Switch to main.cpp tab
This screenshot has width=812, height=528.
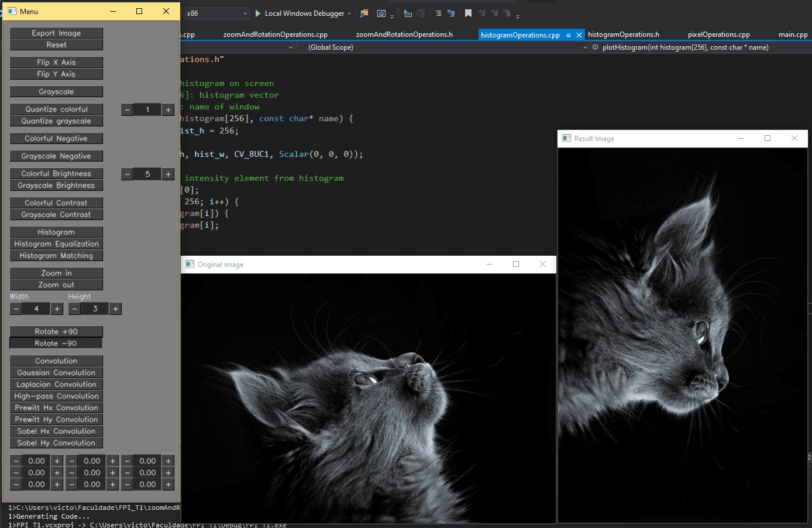point(793,35)
